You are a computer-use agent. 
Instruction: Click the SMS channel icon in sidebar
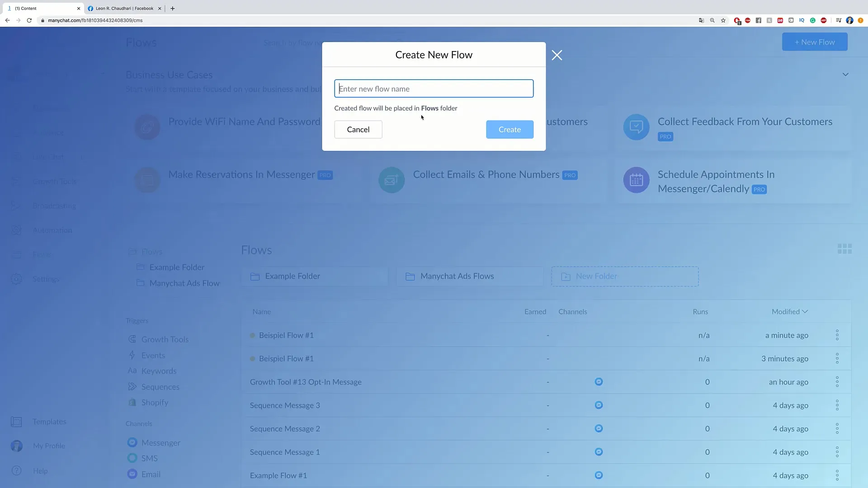132,458
